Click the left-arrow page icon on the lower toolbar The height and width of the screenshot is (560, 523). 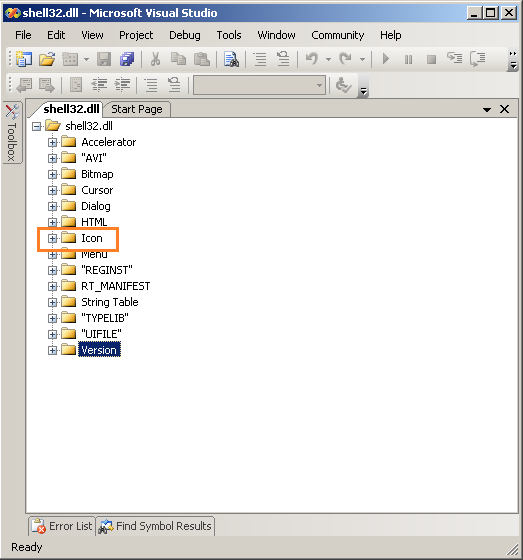tap(24, 85)
